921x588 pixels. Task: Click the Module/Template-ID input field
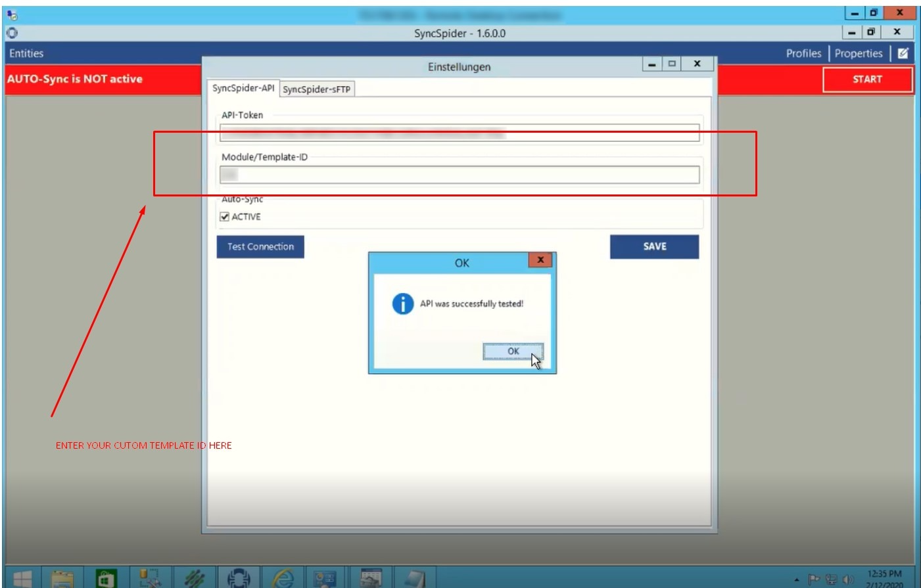pos(460,174)
